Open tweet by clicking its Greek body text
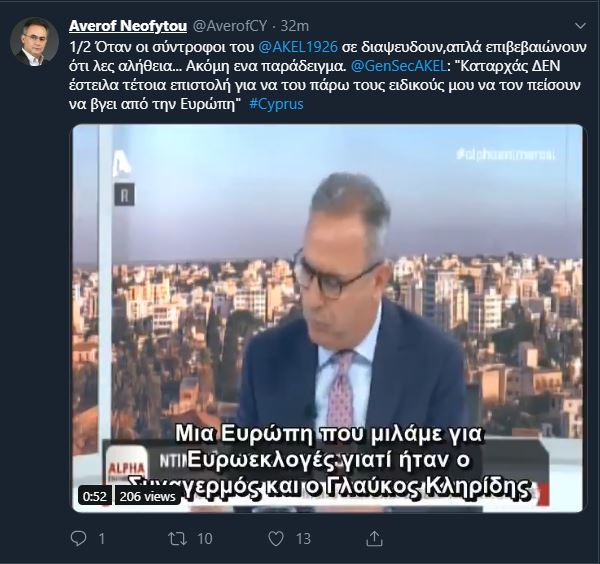The height and width of the screenshot is (564, 600). (328, 75)
